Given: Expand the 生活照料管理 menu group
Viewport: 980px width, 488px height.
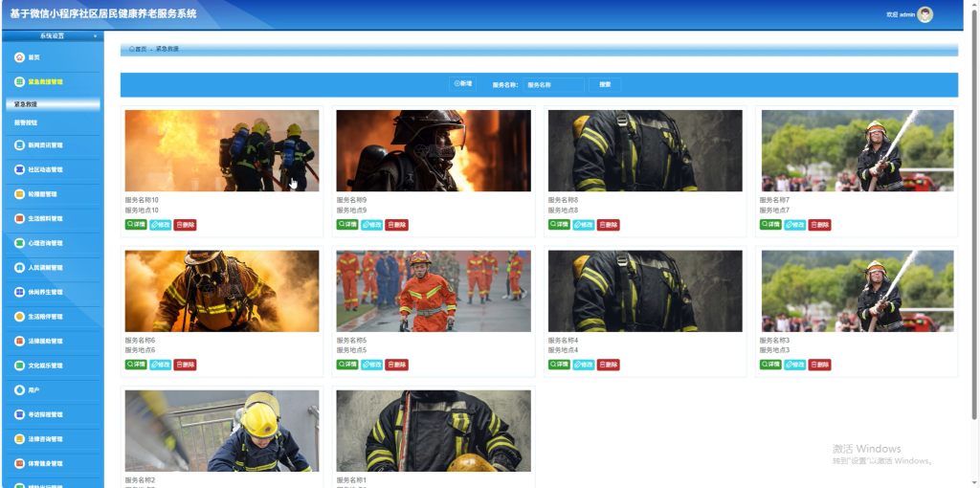Looking at the screenshot, I should [x=53, y=219].
